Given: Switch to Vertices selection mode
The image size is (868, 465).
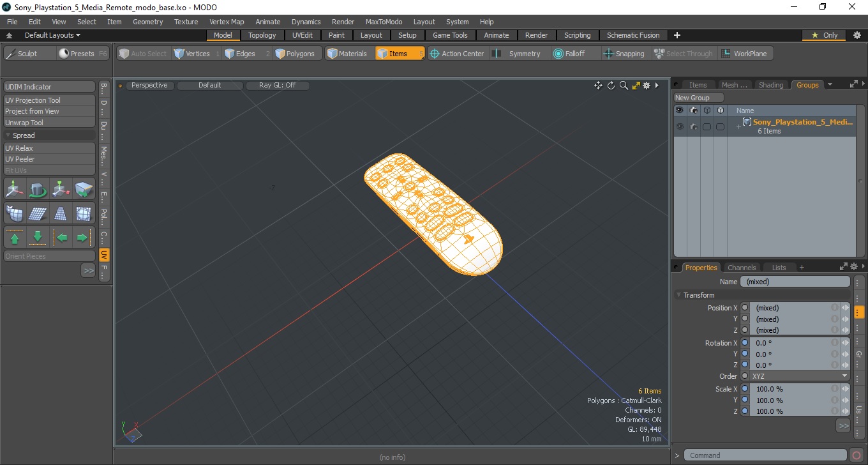Looking at the screenshot, I should pyautogui.click(x=197, y=54).
